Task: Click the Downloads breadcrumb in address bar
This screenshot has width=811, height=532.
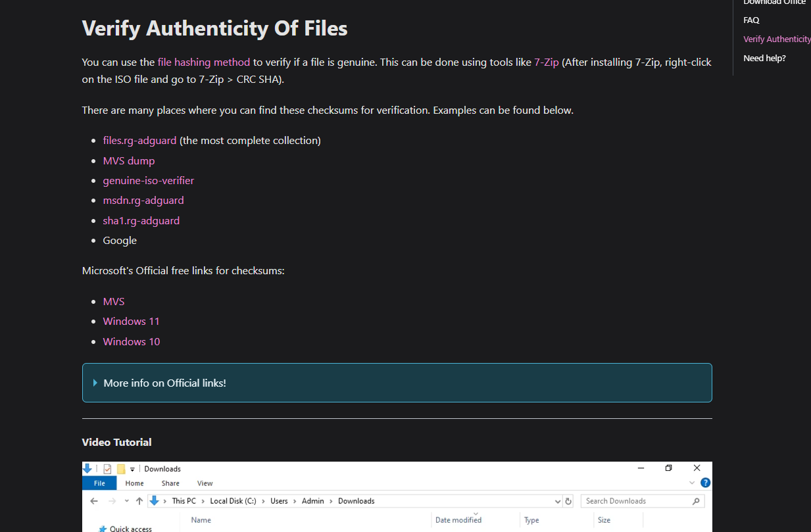Action: coord(356,501)
